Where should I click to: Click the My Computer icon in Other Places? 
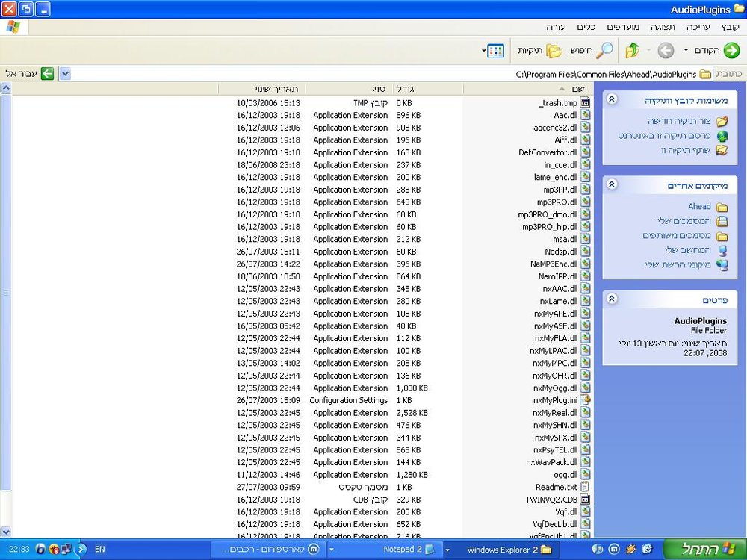tap(722, 250)
